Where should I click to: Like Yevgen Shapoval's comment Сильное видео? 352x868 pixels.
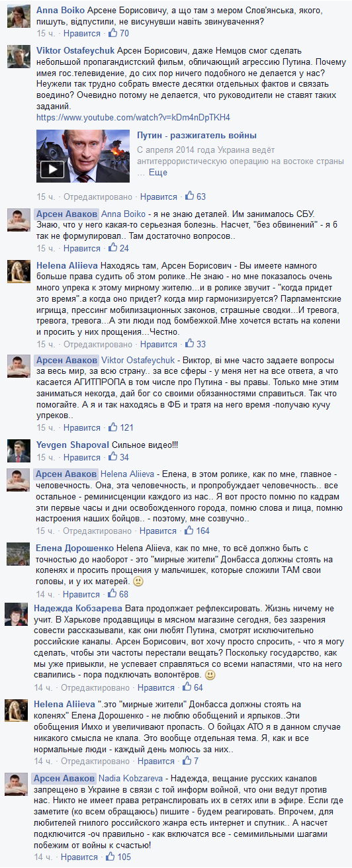[x=82, y=458]
